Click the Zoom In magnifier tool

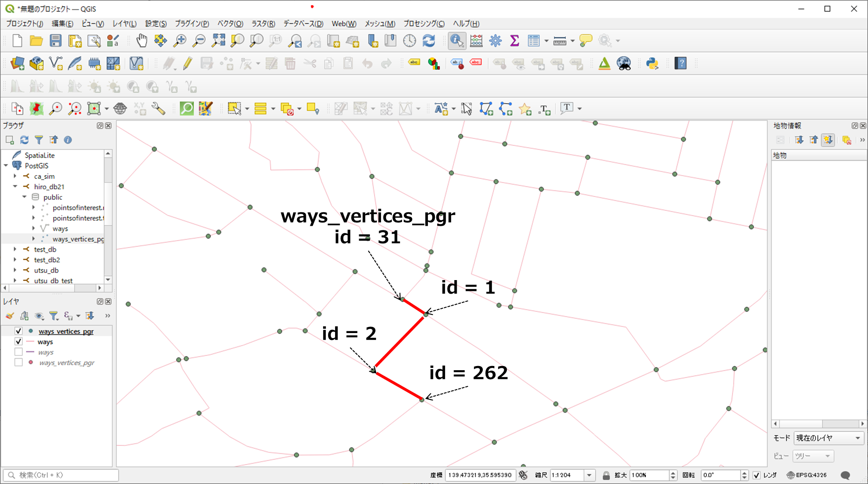(x=180, y=41)
